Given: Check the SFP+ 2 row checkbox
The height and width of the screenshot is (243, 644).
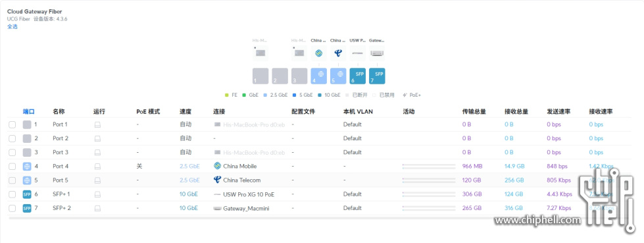Looking at the screenshot, I should (x=12, y=209).
